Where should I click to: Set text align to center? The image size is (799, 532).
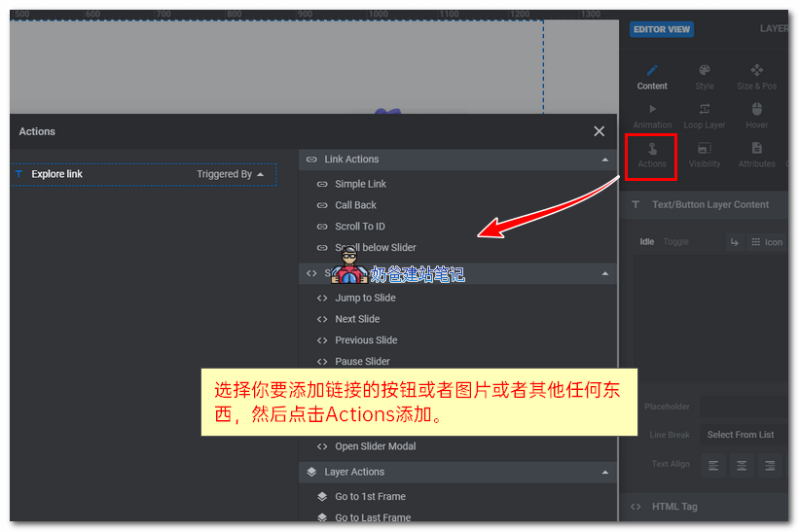click(x=742, y=465)
